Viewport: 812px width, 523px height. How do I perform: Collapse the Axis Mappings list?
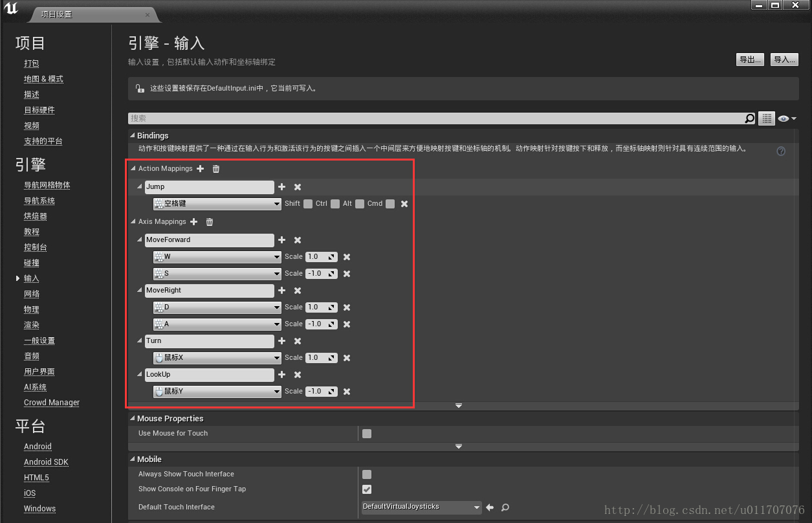(x=133, y=222)
